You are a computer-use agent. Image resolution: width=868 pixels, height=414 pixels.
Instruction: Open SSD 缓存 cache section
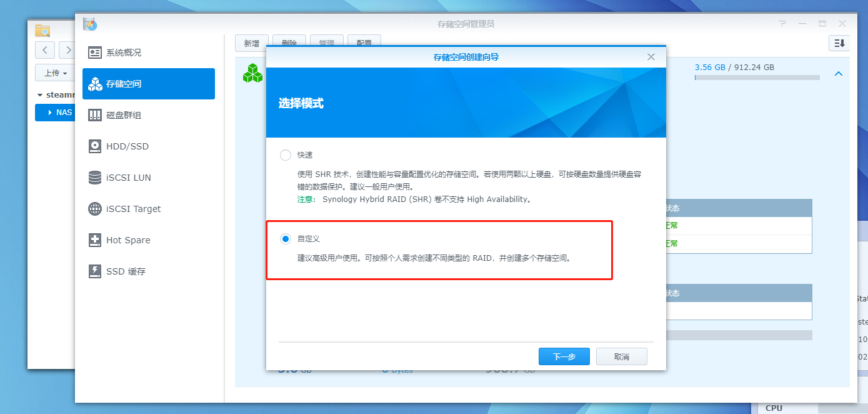click(149, 271)
